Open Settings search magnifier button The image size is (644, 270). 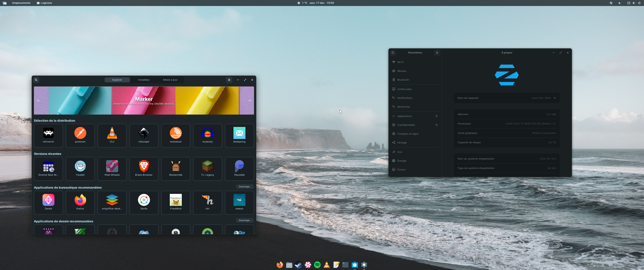pyautogui.click(x=393, y=53)
